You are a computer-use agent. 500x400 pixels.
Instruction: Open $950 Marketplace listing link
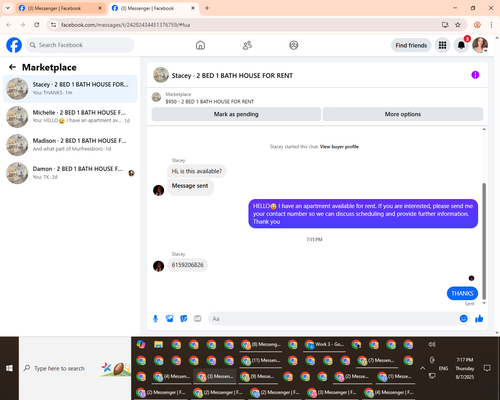[210, 101]
